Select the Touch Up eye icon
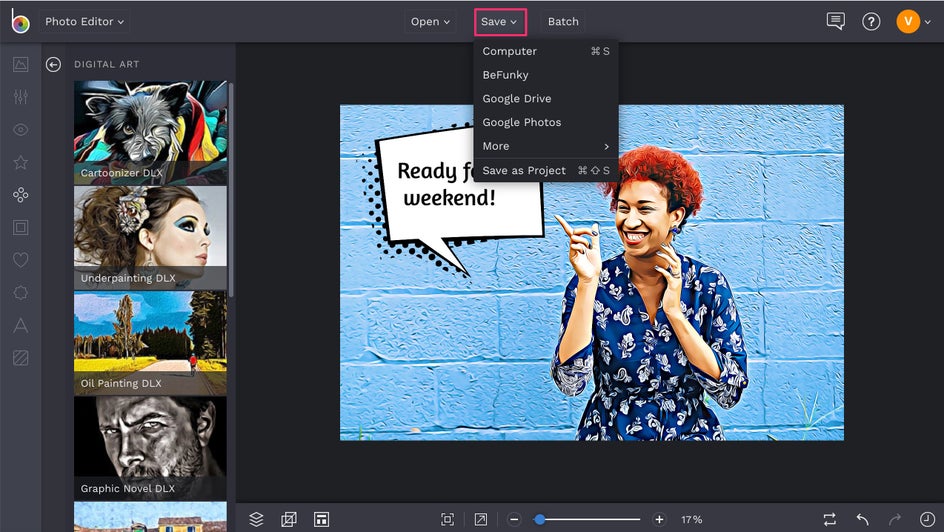 [20, 130]
